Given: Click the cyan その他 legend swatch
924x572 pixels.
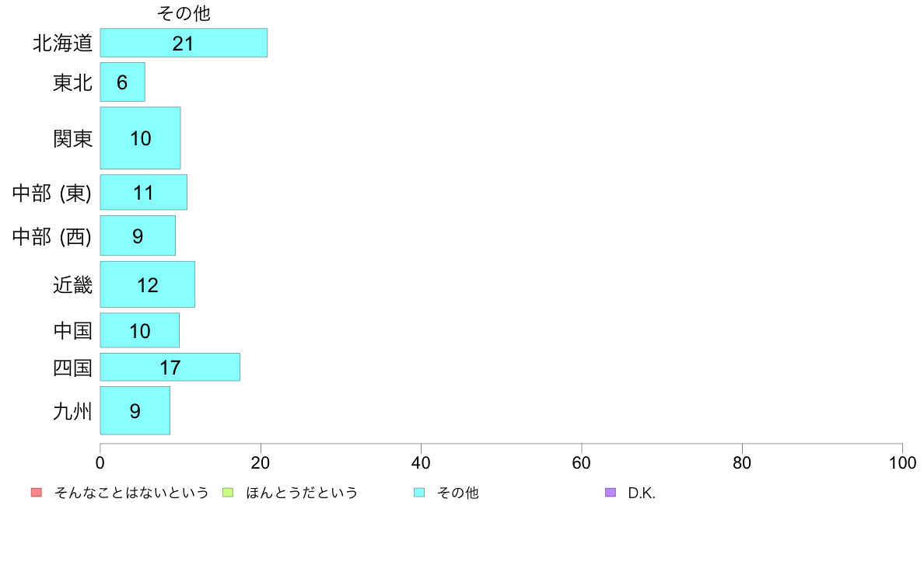Looking at the screenshot, I should coord(419,493).
